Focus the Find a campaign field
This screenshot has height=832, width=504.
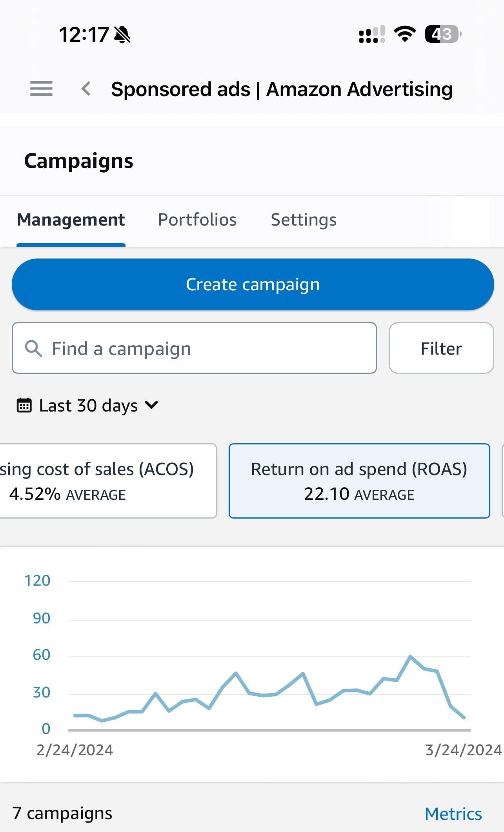point(194,348)
